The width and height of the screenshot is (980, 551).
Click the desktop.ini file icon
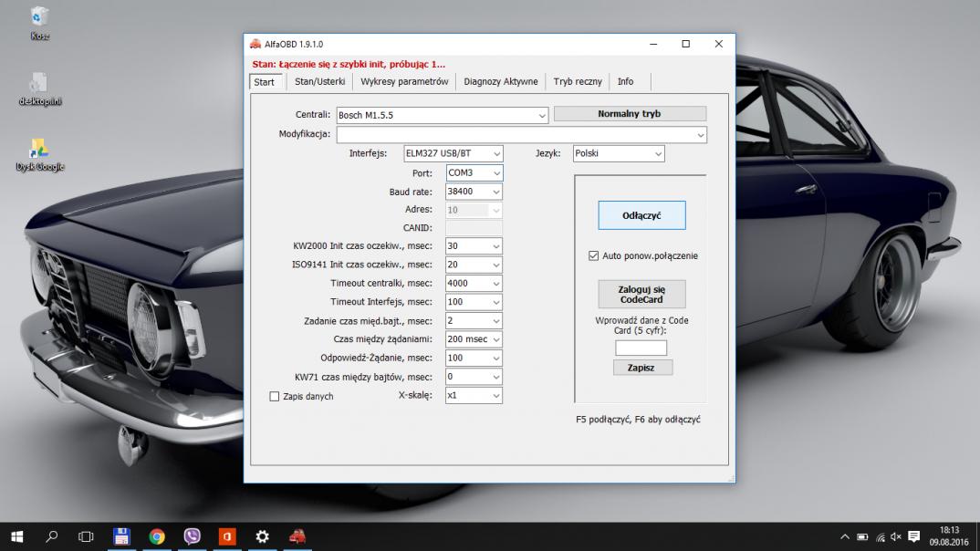click(39, 84)
